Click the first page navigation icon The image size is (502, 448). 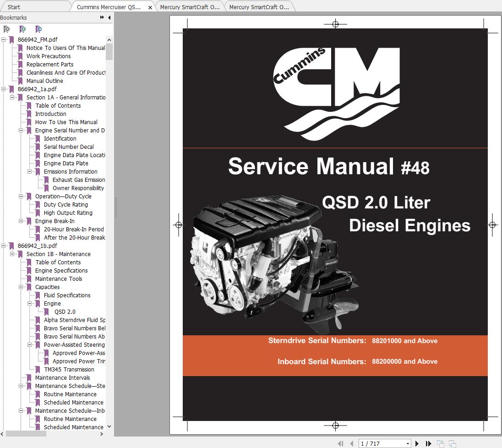click(x=340, y=443)
